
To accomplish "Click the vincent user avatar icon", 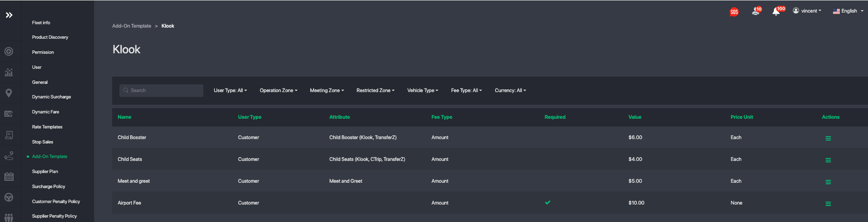I will coord(796,11).
